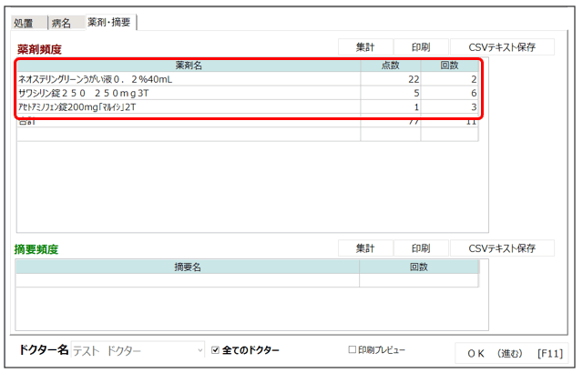This screenshot has width=583, height=373.
Task: Select ネオステリングリーンうがい液 row
Action: pyautogui.click(x=248, y=79)
